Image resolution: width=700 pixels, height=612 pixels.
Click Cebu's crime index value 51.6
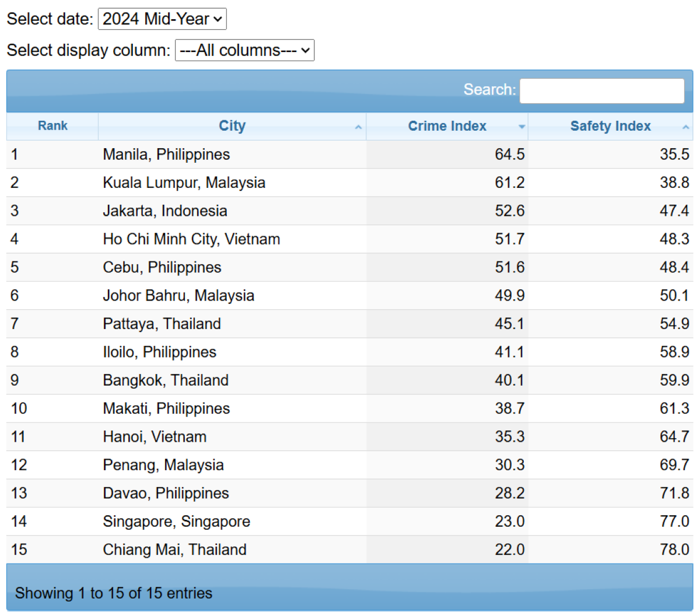point(509,267)
